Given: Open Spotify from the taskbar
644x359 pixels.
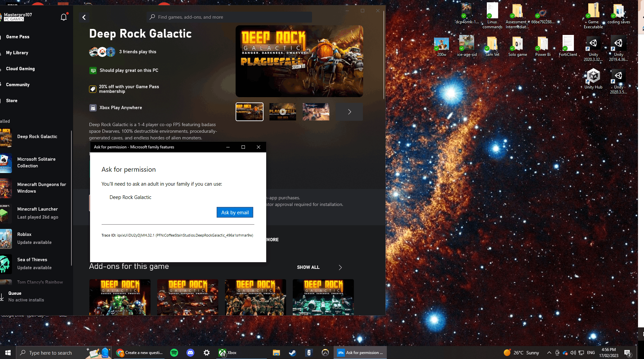Looking at the screenshot, I should [174, 353].
